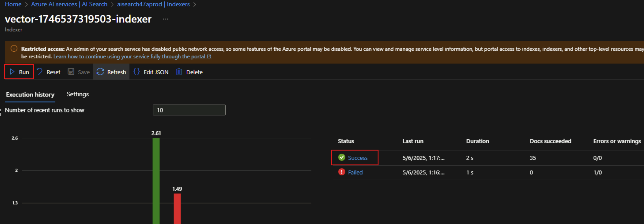
Task: Open the ellipsis menu beside indexer title
Action: click(x=165, y=19)
